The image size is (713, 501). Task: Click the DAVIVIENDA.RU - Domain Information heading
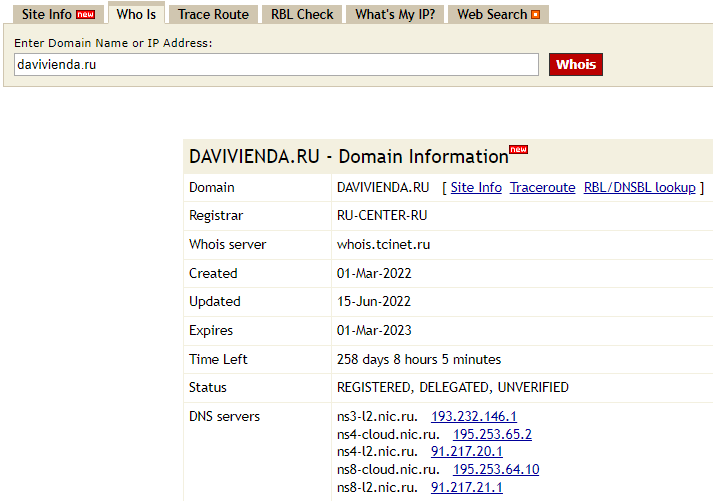pyautogui.click(x=349, y=156)
